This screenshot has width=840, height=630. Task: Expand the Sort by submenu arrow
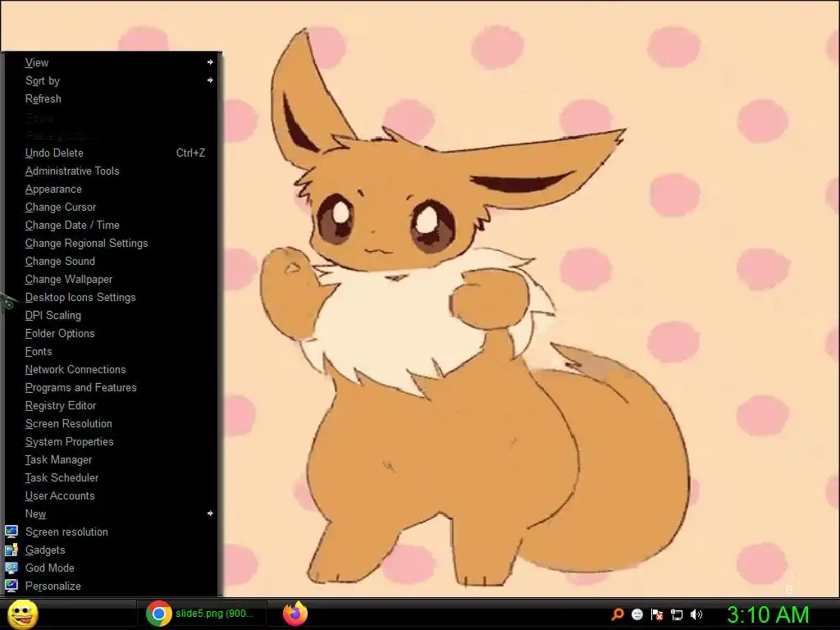point(210,80)
